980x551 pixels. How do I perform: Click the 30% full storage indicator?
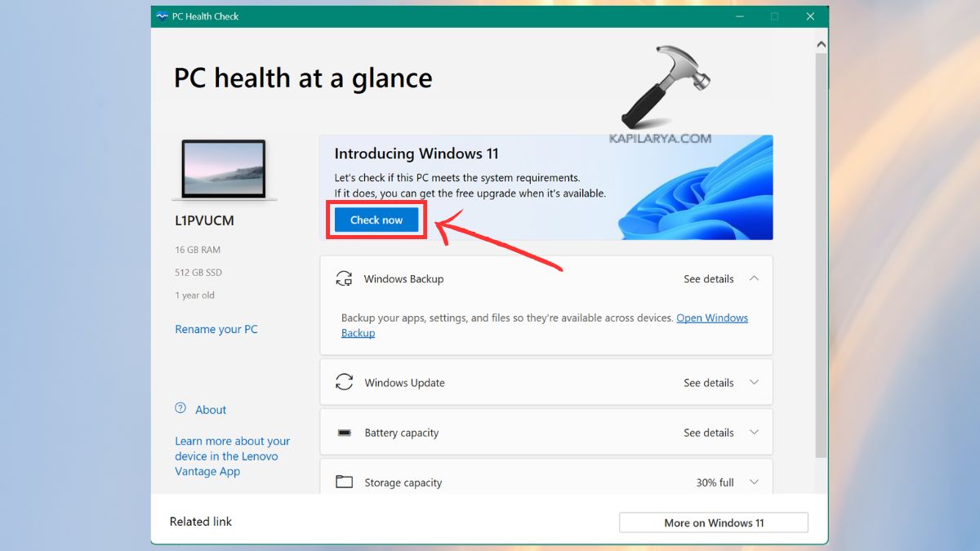[x=717, y=482]
